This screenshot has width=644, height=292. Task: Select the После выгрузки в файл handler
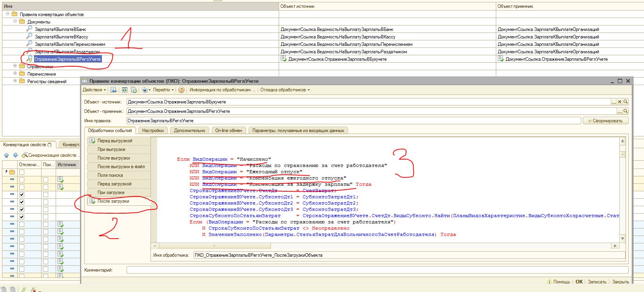(119, 167)
